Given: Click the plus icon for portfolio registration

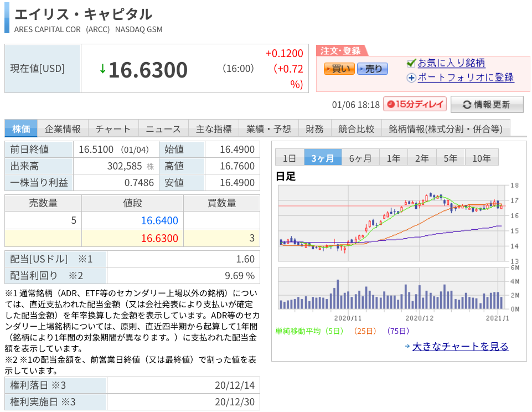Looking at the screenshot, I should point(411,78).
